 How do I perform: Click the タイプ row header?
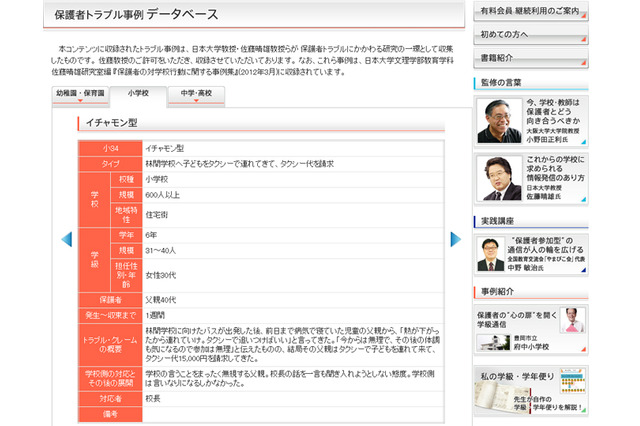click(110, 164)
